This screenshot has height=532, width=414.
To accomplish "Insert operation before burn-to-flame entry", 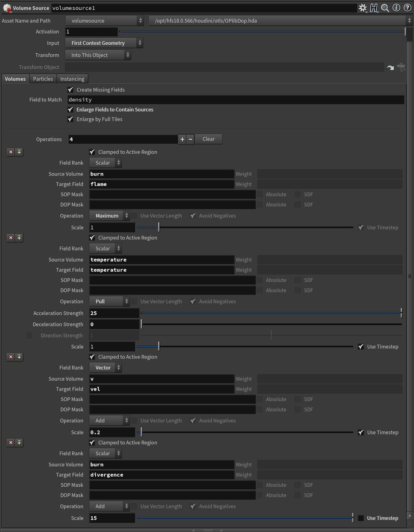I will pyautogui.click(x=19, y=152).
